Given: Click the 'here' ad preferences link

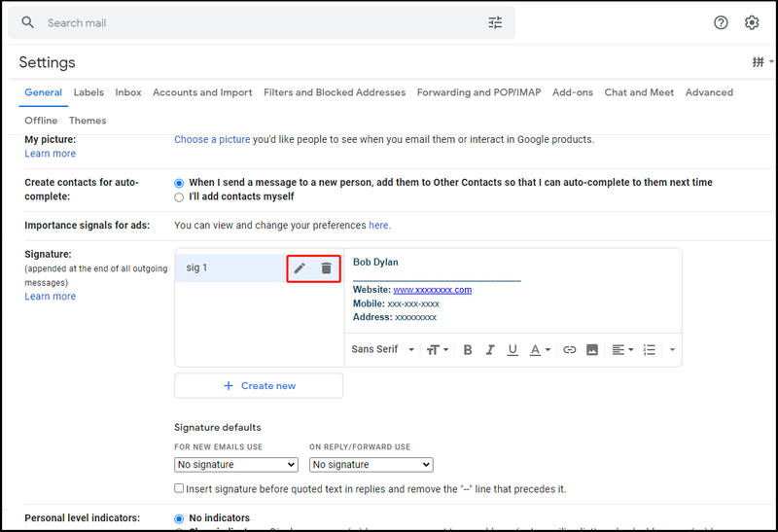Looking at the screenshot, I should [378, 226].
